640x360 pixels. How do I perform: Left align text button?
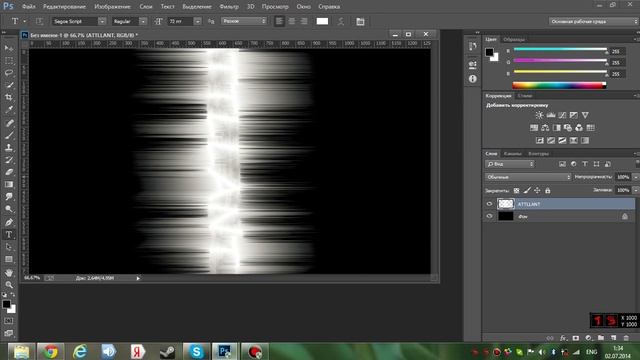pyautogui.click(x=279, y=21)
